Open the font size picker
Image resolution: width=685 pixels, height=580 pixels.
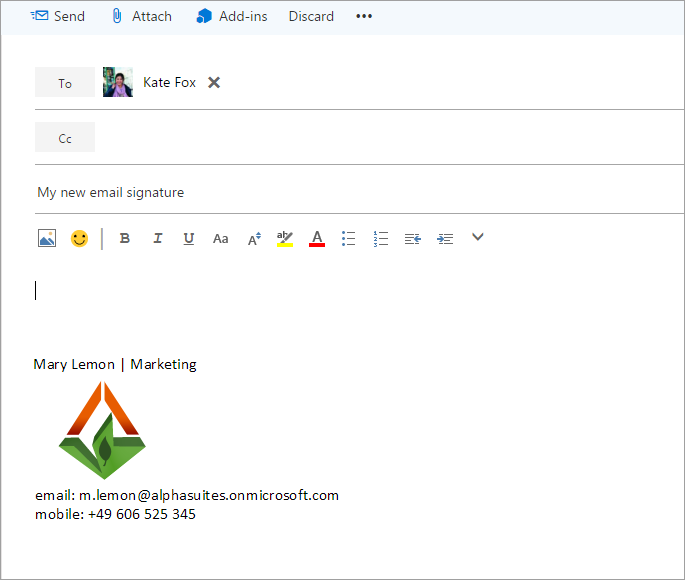(254, 238)
